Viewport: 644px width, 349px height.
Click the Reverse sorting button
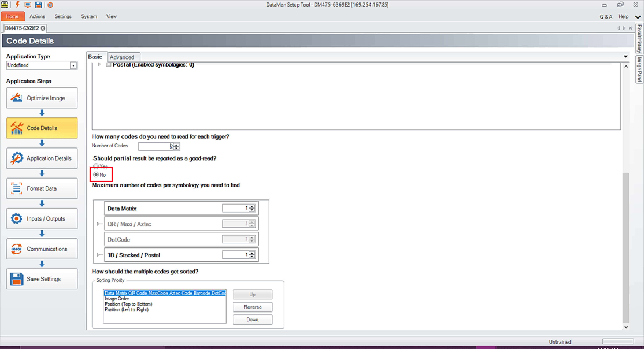(x=252, y=307)
